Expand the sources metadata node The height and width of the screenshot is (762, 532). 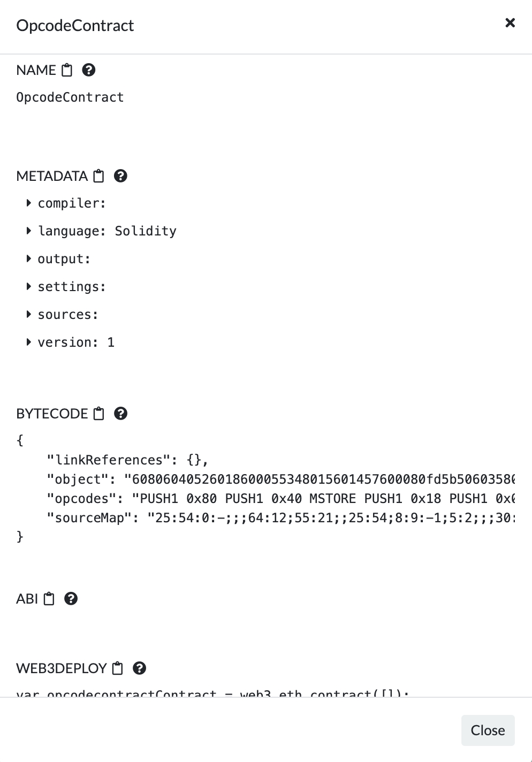29,315
